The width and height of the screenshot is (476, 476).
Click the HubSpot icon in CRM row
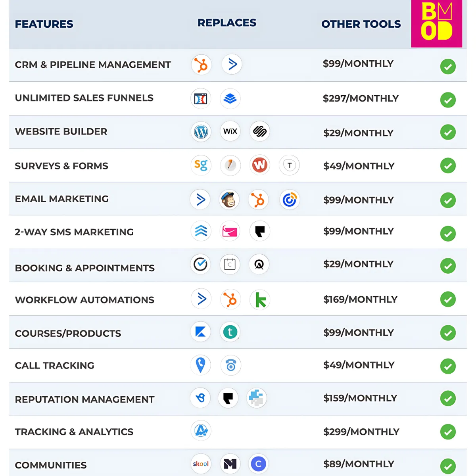[202, 65]
